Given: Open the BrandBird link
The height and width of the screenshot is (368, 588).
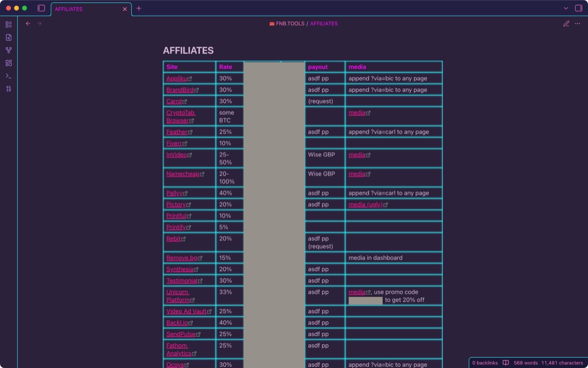Looking at the screenshot, I should [x=180, y=90].
